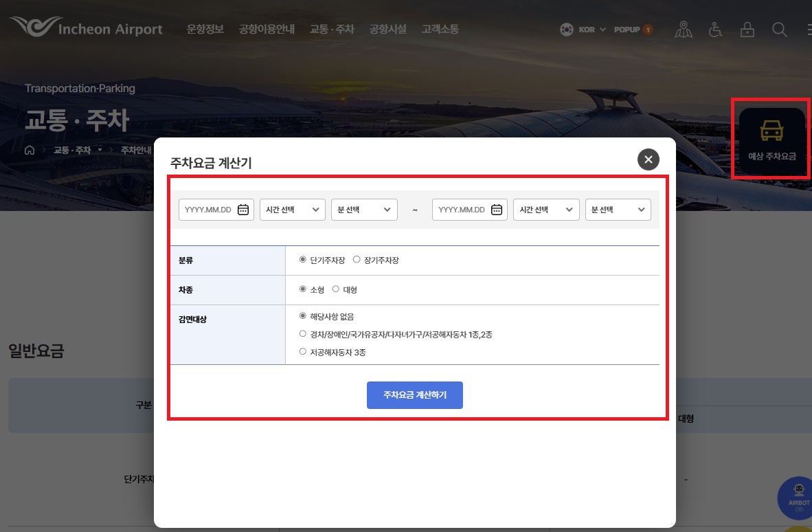Open the airport map icon
This screenshot has height=532, width=812.
coord(684,29)
